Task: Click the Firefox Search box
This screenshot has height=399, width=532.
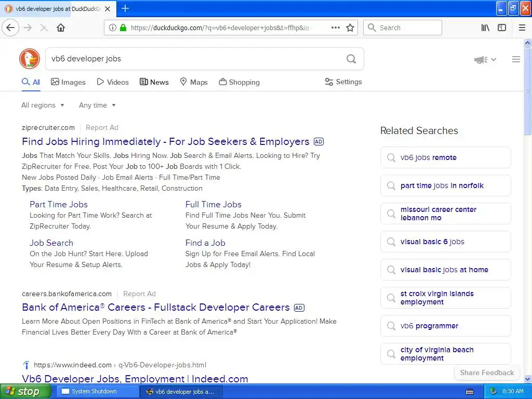Action: (403, 28)
